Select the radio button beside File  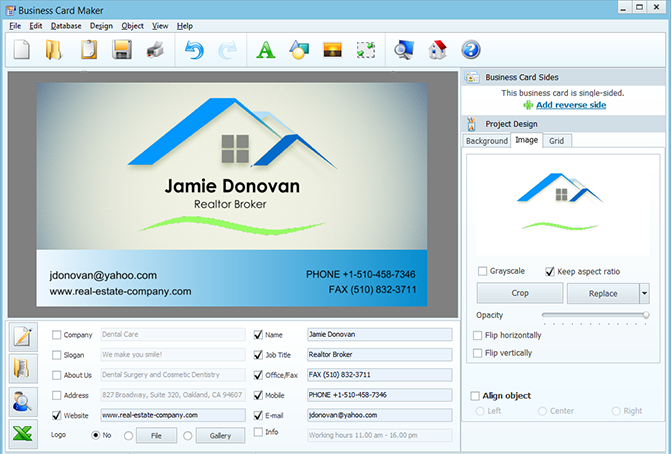click(x=128, y=436)
